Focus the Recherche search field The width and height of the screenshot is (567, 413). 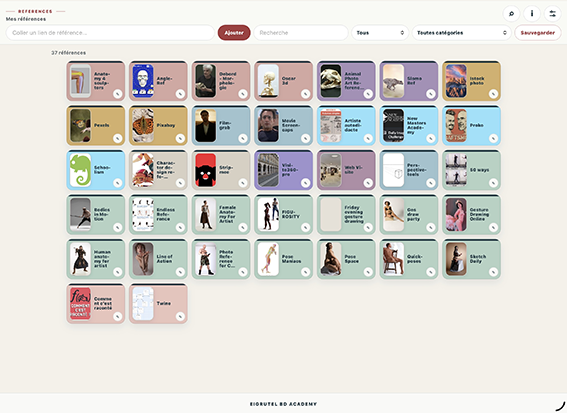[x=301, y=33]
